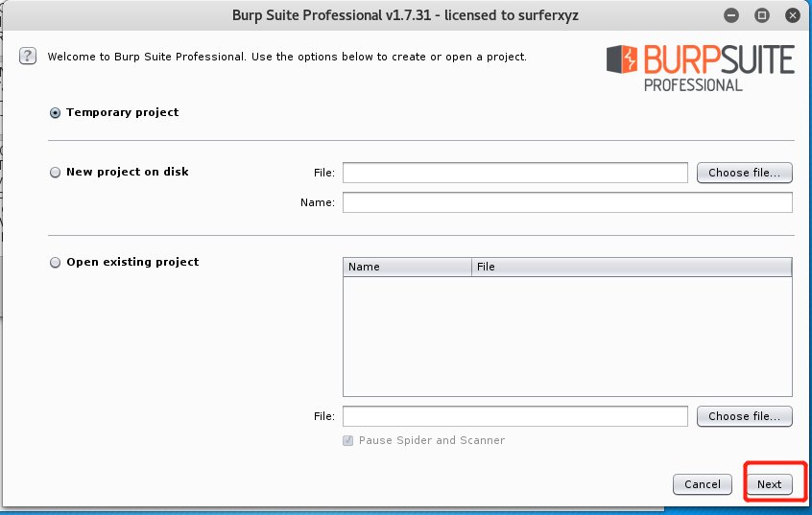The image size is (812, 515).
Task: Select the Temporary project option
Action: (55, 113)
